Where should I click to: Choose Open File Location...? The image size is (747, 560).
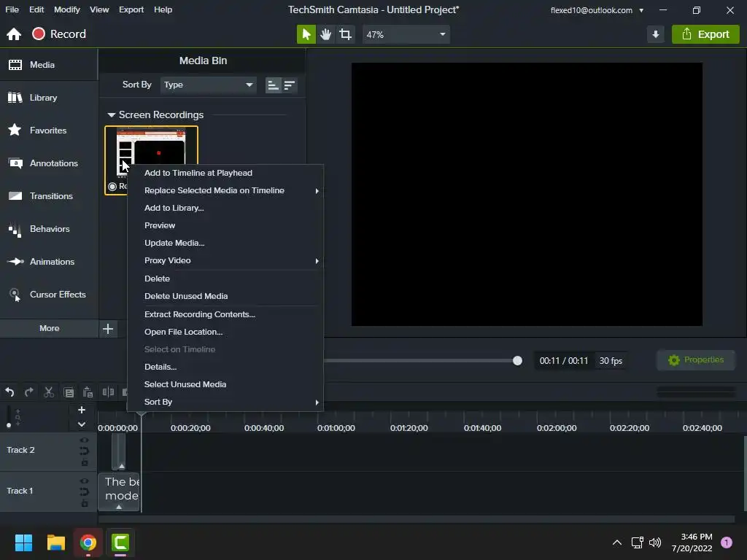tap(225, 332)
